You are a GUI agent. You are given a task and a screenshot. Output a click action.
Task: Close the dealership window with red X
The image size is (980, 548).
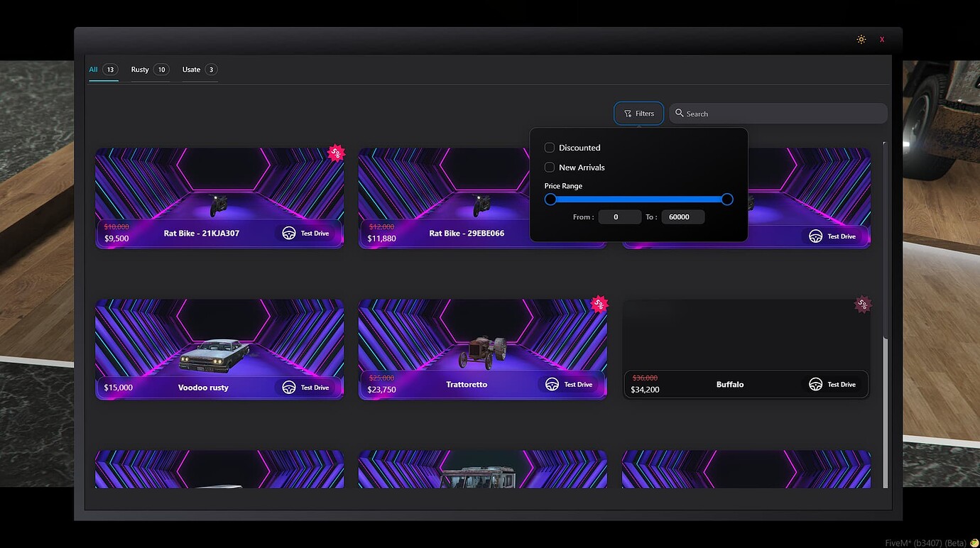tap(882, 40)
